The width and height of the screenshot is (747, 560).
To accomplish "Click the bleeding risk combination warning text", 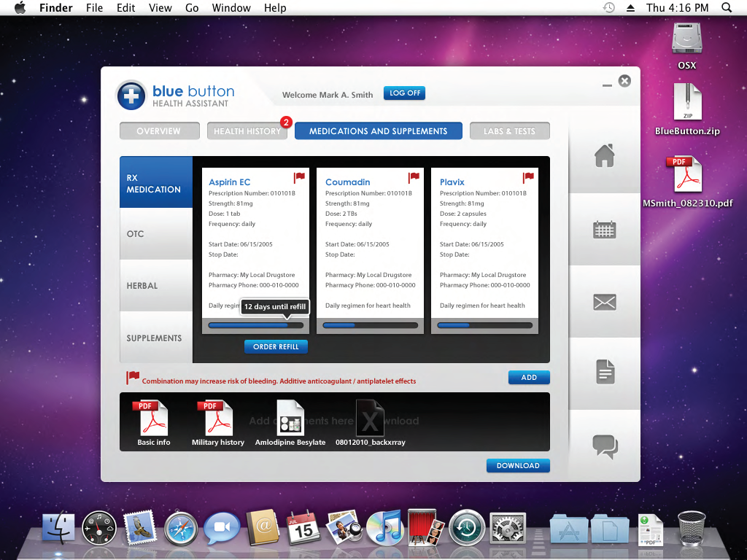I will pyautogui.click(x=279, y=381).
